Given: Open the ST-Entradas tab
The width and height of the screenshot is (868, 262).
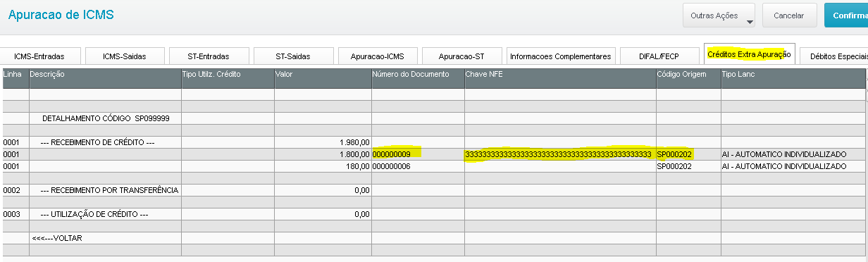Looking at the screenshot, I should tap(209, 56).
